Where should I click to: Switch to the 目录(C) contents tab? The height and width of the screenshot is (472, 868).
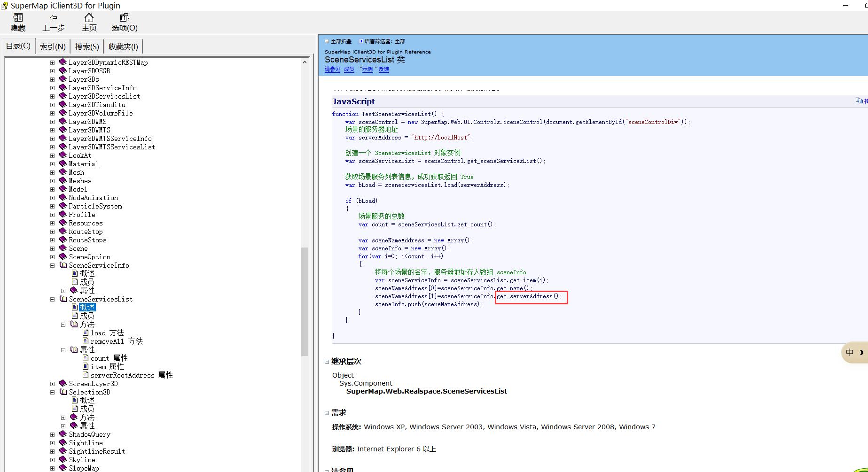(18, 46)
